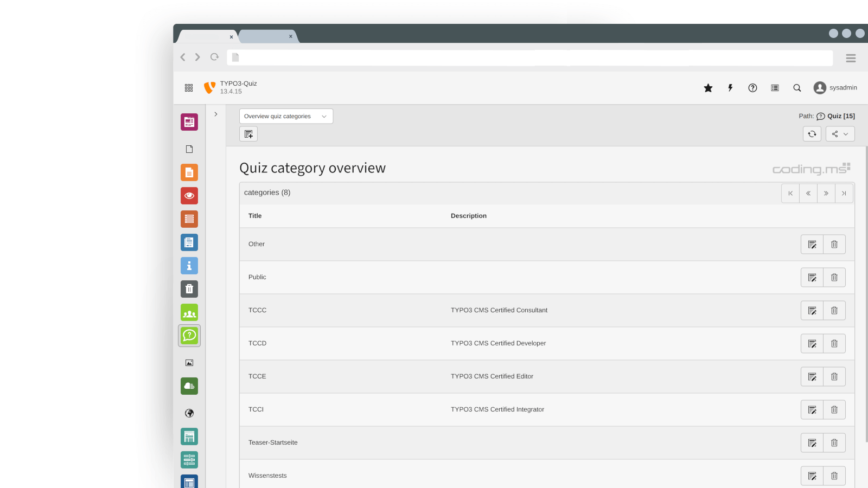
Task: Go to previous page of categories
Action: [808, 193]
